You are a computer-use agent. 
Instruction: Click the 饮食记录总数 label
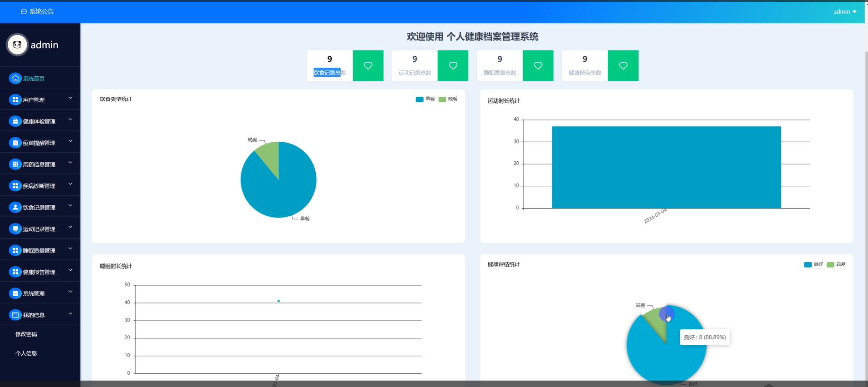(x=330, y=73)
